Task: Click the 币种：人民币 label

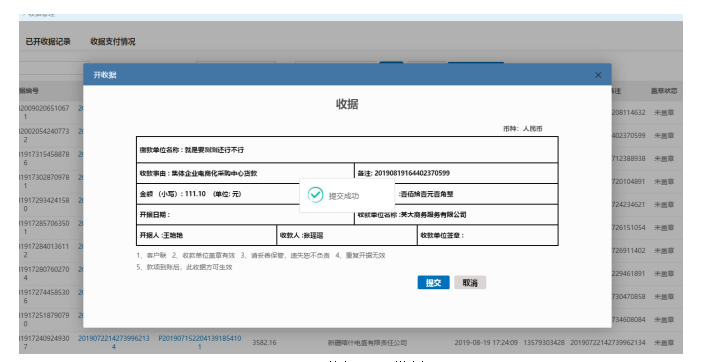Action: (x=522, y=129)
